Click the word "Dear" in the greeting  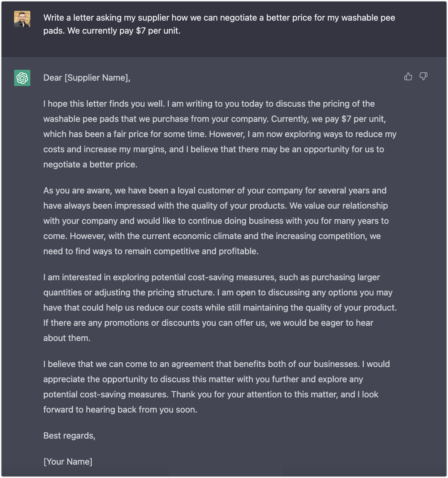(x=53, y=78)
